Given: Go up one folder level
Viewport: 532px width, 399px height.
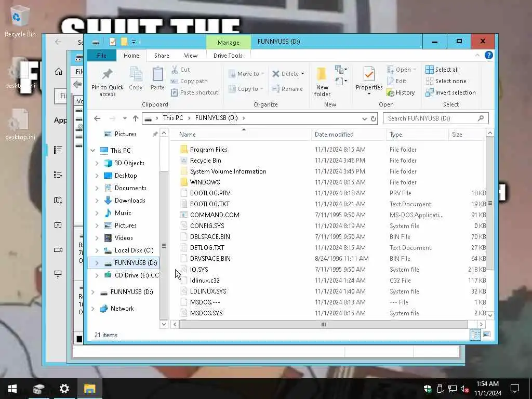Looking at the screenshot, I should [x=136, y=118].
